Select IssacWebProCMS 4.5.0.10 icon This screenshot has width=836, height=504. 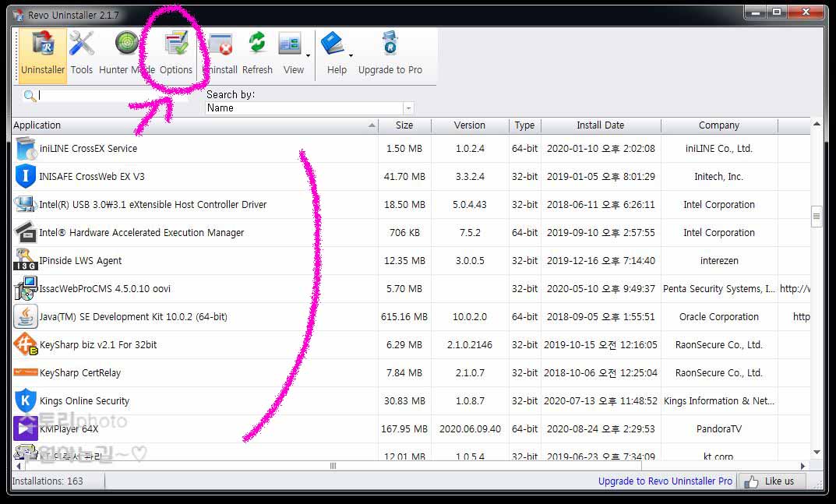point(25,288)
